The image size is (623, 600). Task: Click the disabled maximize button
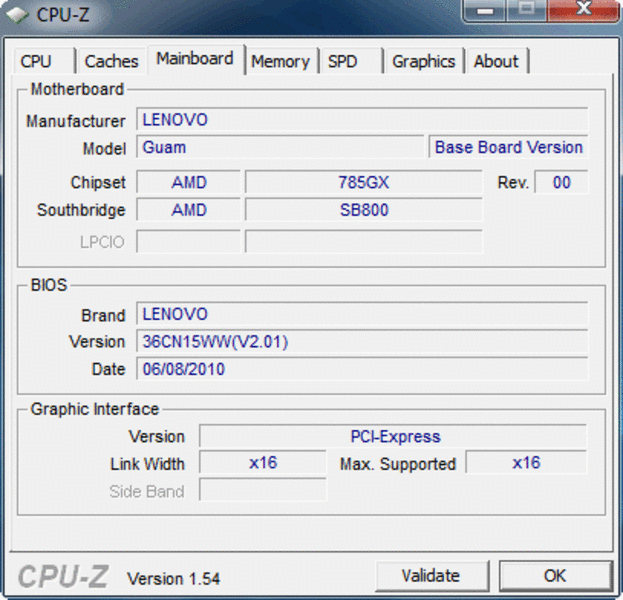tap(526, 10)
